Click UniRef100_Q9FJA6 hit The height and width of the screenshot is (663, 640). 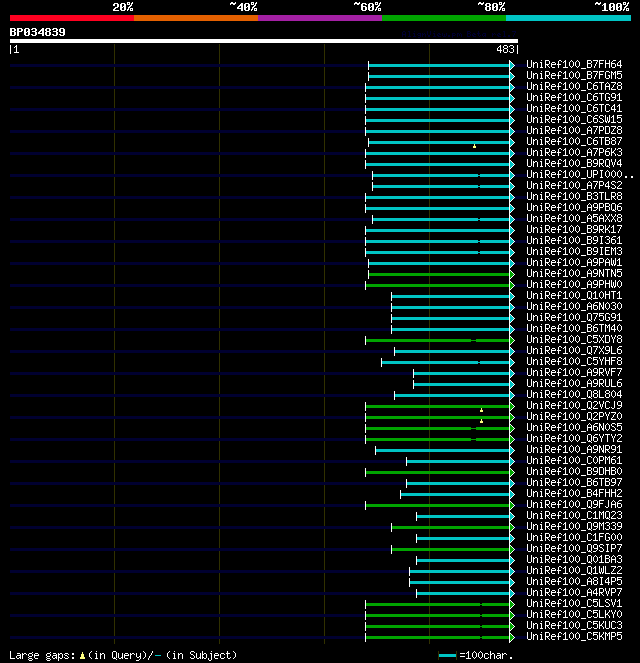pyautogui.click(x=574, y=504)
